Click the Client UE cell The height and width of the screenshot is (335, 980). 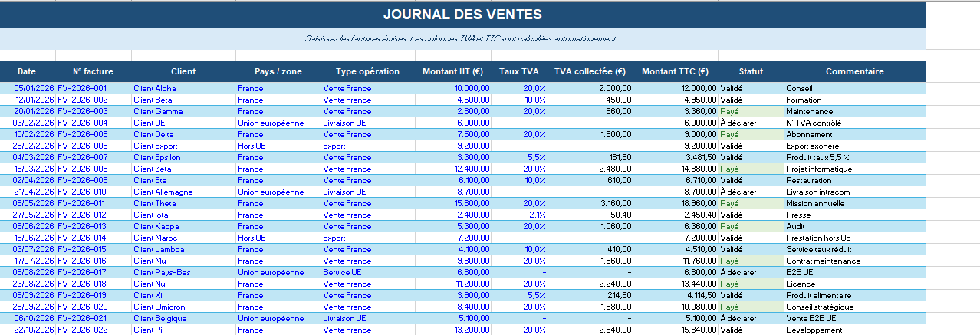pos(183,123)
